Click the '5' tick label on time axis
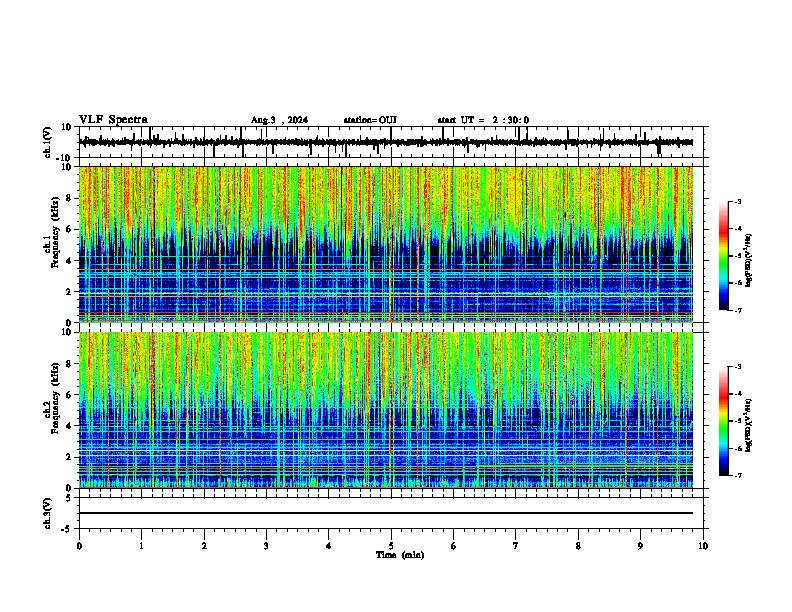This screenshot has width=792, height=612. pyautogui.click(x=391, y=546)
